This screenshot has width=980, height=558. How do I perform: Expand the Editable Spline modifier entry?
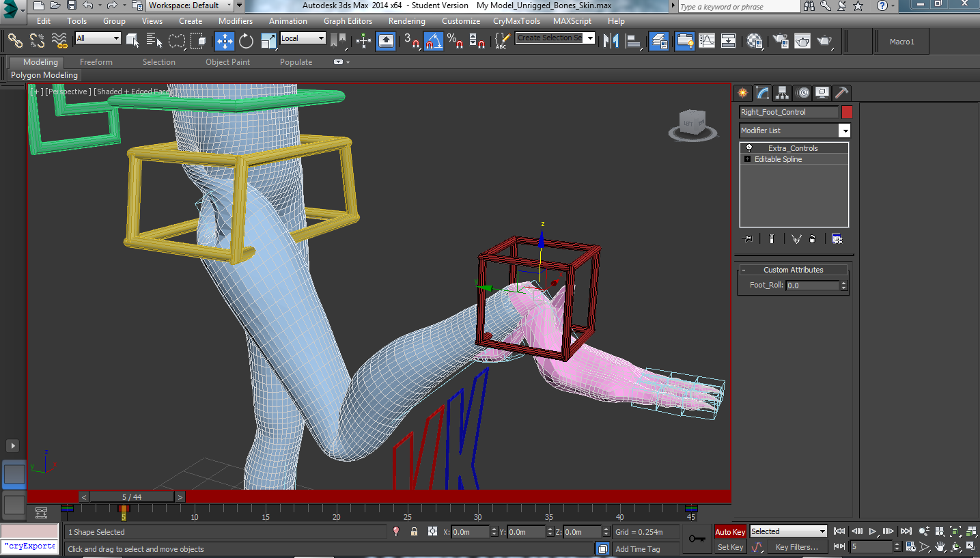[x=746, y=159]
